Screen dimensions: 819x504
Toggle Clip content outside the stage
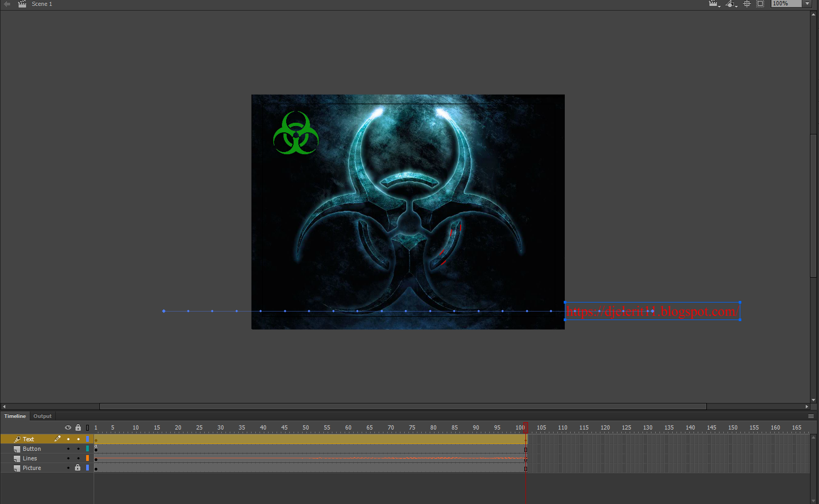(760, 4)
